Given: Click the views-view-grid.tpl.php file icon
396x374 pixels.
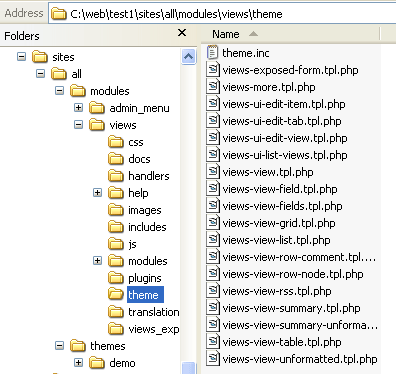Looking at the screenshot, I should (x=213, y=223).
